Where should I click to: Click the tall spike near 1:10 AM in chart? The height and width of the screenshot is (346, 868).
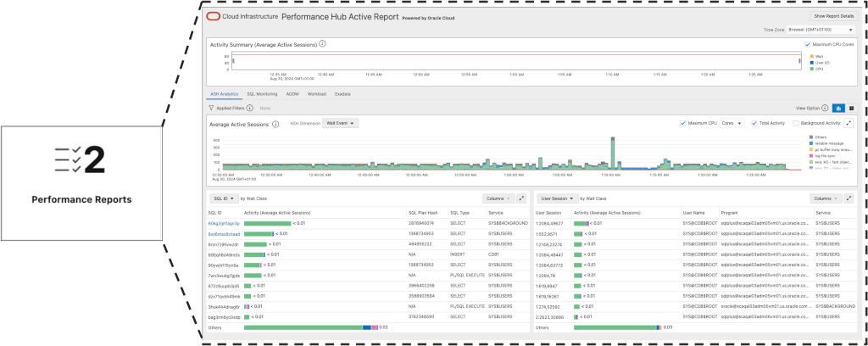point(613,153)
